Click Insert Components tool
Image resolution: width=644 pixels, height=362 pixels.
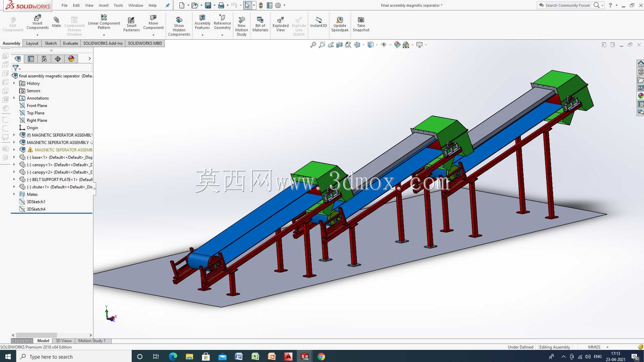(x=38, y=22)
